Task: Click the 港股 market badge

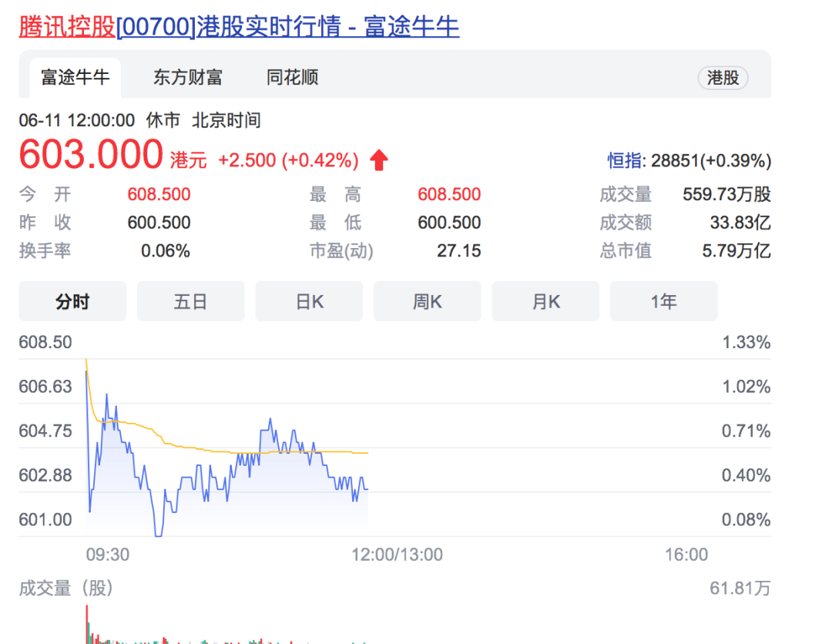Action: (x=723, y=78)
